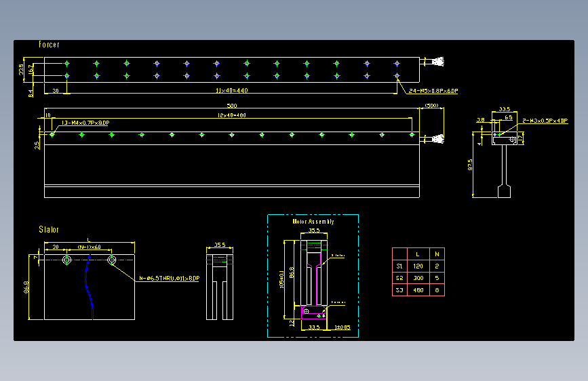Viewport: 588px width, 381px height.
Task: Select the "12x40=480" dimension text
Action: (x=232, y=115)
